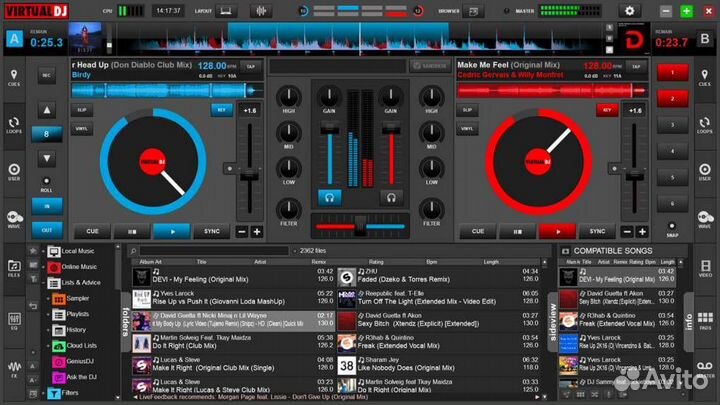Open the left deck USER panel
Viewport: 720px width, 405px height.
(14, 172)
